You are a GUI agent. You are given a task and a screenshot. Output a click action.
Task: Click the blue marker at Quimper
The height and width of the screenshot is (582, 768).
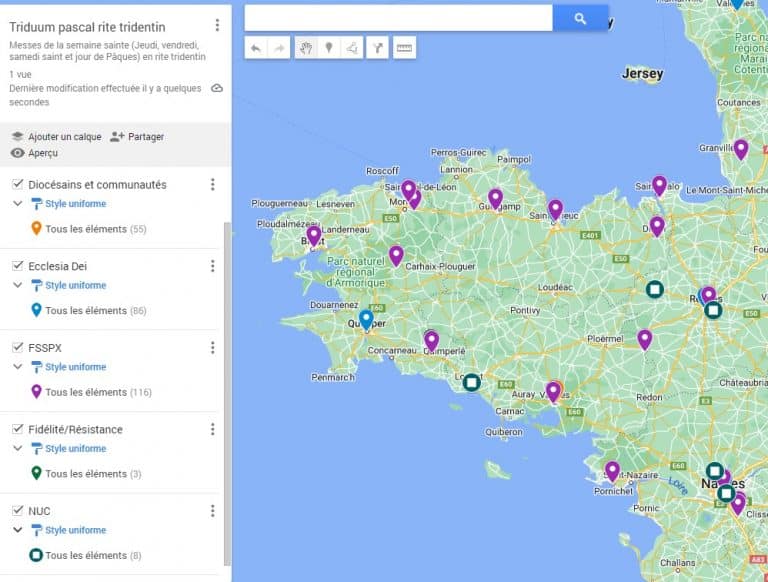pos(366,320)
